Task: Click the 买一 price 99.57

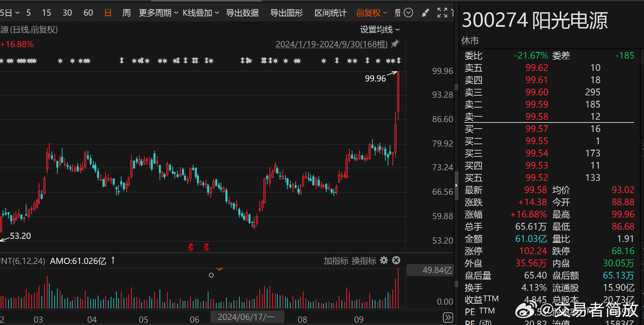Action: pos(537,129)
